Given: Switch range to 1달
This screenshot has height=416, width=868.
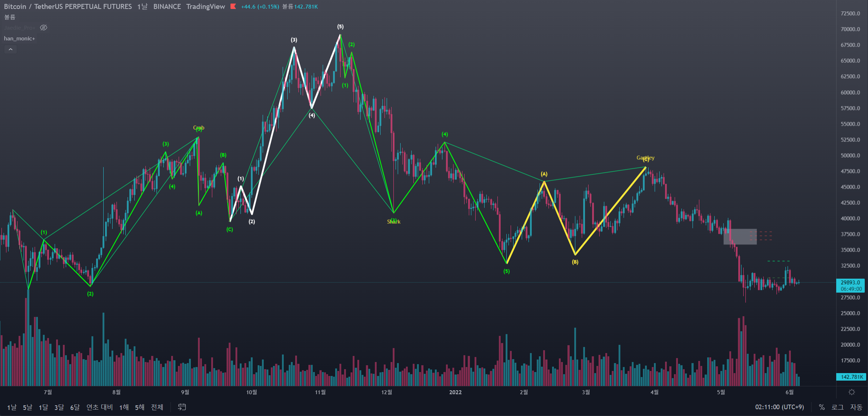Looking at the screenshot, I should (43, 407).
